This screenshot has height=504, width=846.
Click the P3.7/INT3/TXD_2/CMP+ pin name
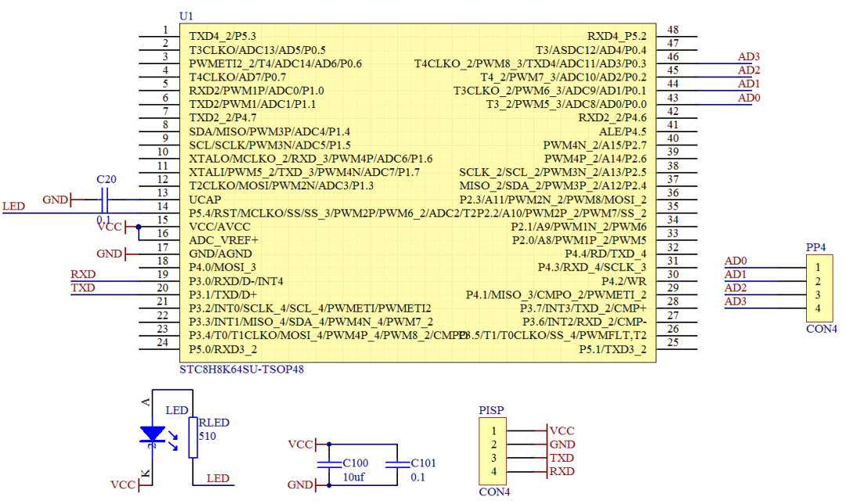pyautogui.click(x=584, y=308)
